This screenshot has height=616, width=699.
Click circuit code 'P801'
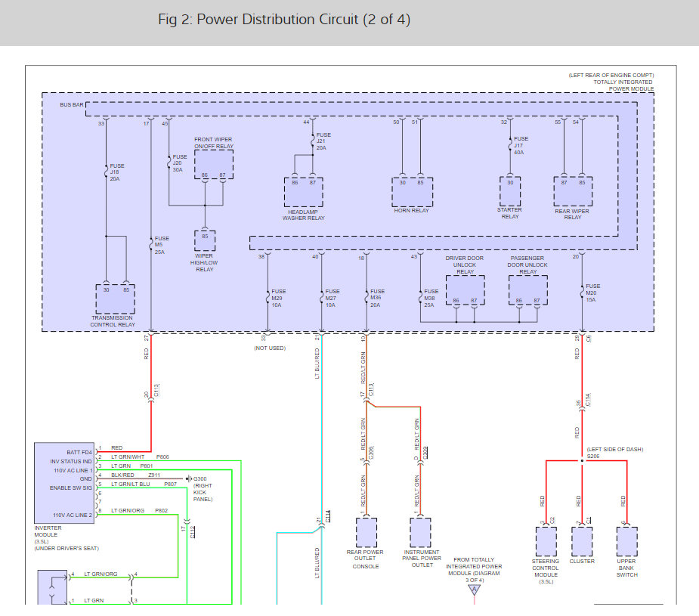click(146, 466)
